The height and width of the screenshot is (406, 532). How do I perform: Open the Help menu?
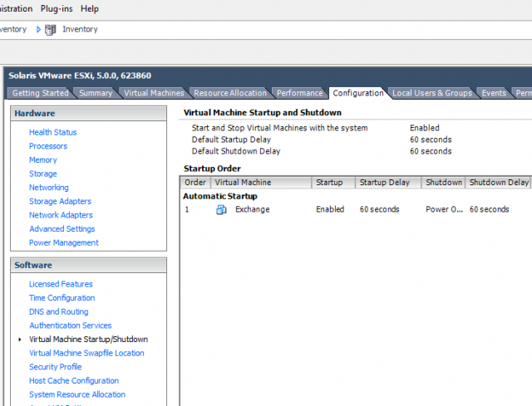90,8
